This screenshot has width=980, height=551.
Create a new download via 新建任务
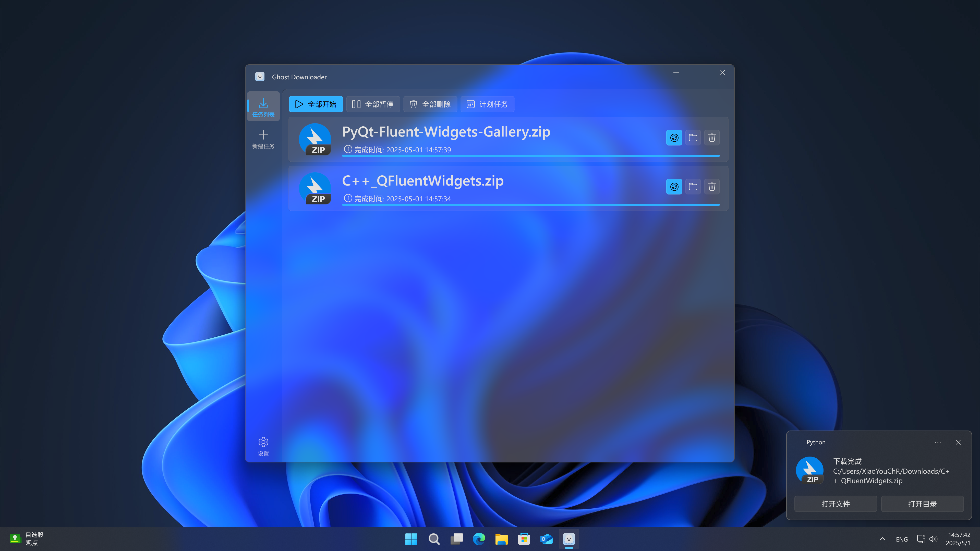pos(263,139)
